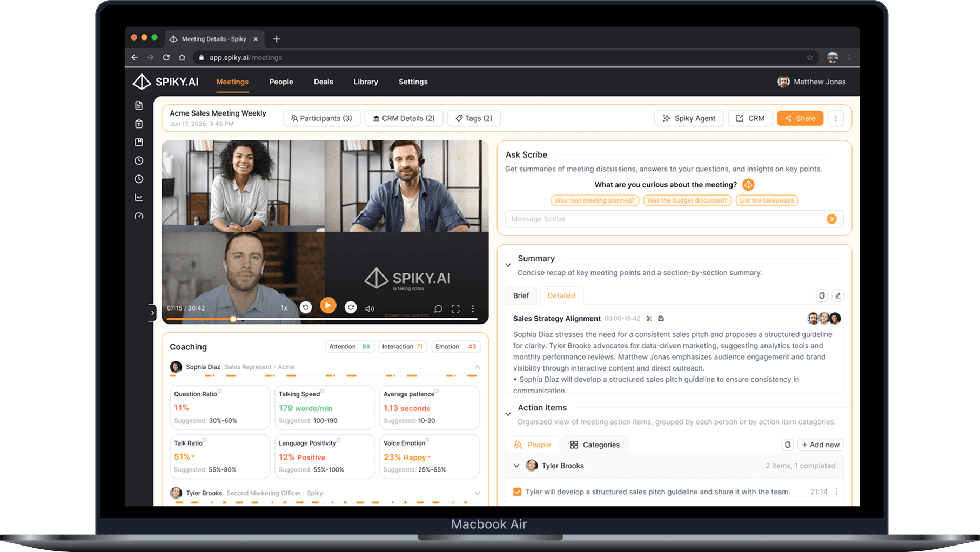Go back in browser

click(135, 57)
